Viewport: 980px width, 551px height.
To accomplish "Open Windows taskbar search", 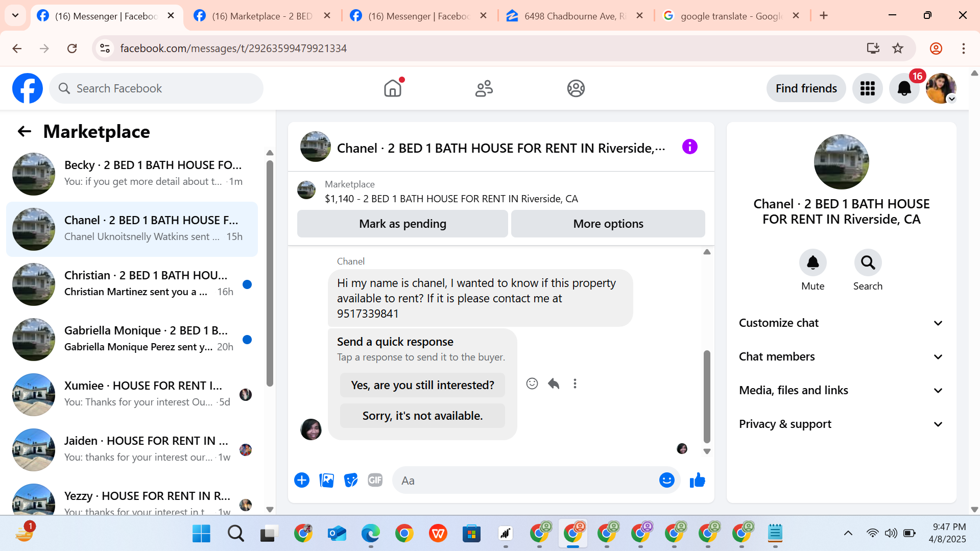I will tap(235, 533).
